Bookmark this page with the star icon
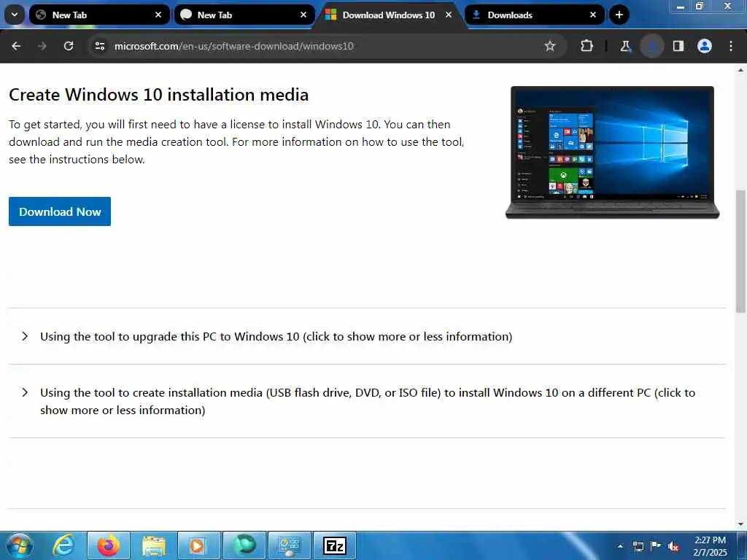Image resolution: width=747 pixels, height=560 pixels. (550, 46)
